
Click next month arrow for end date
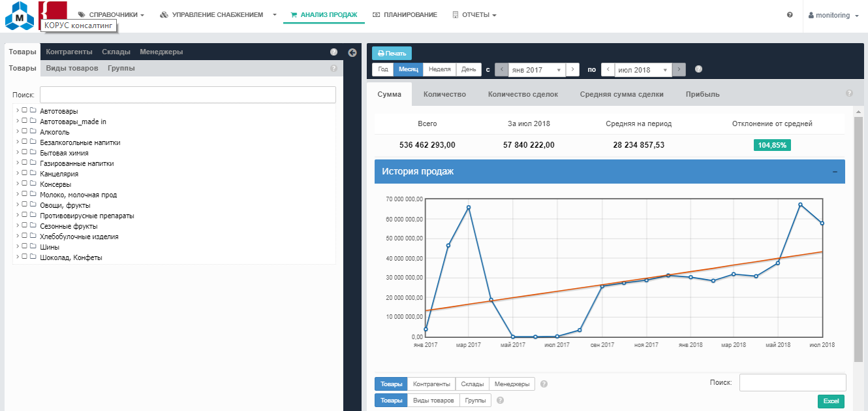coord(679,70)
